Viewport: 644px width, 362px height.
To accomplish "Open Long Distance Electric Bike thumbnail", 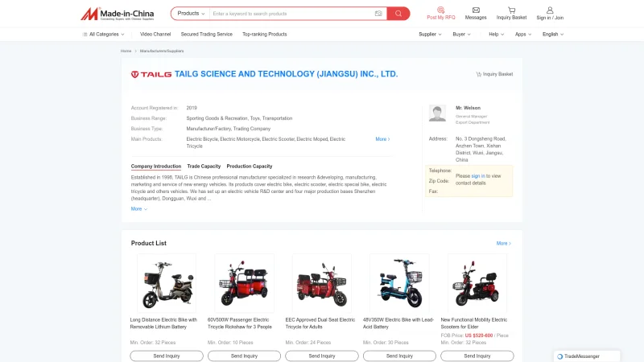I will pos(167,283).
